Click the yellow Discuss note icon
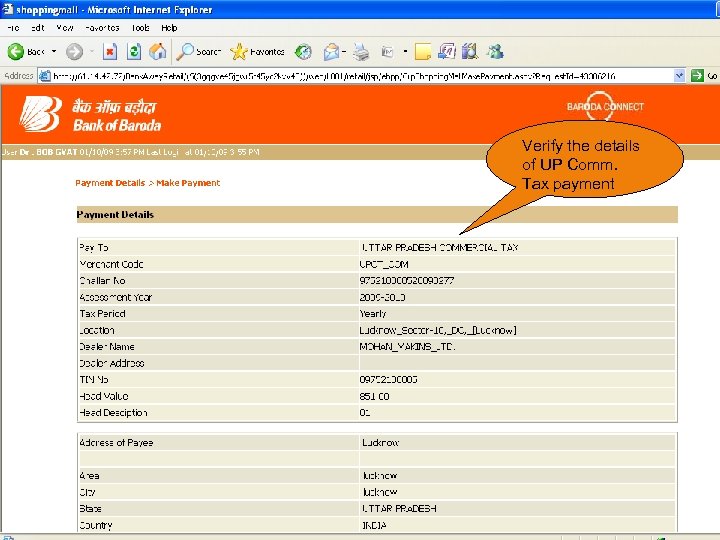This screenshot has height=540, width=720. pos(422,51)
